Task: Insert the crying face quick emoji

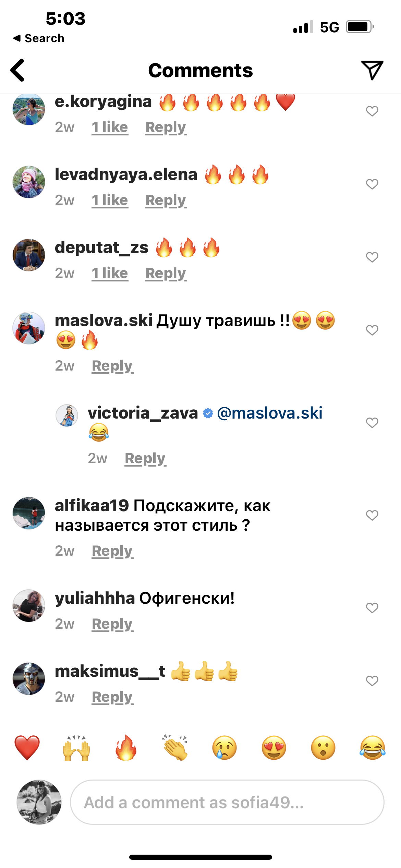Action: pos(224,748)
